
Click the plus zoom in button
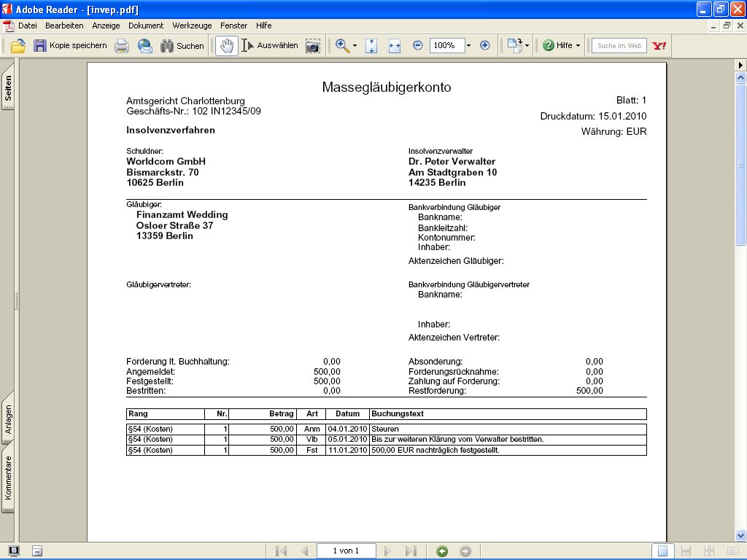(x=484, y=46)
